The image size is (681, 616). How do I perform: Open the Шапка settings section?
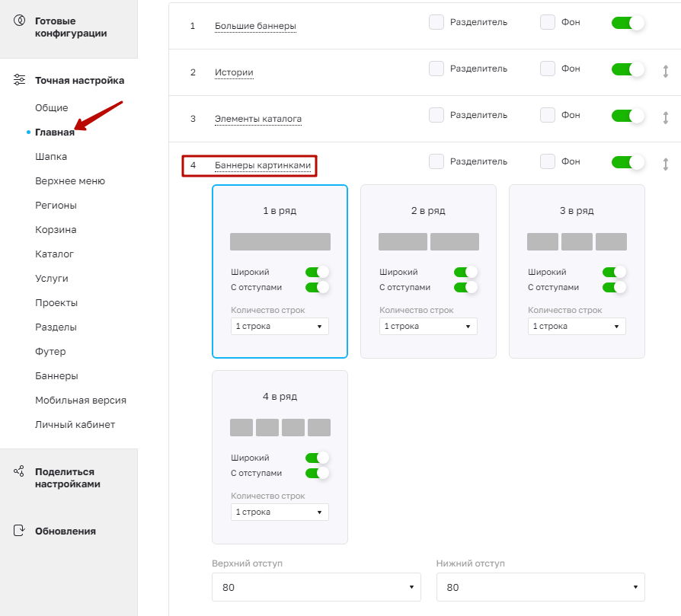(51, 157)
